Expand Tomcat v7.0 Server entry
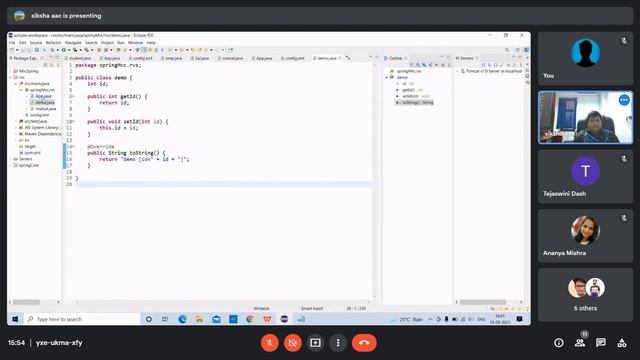Image resolution: width=640 pixels, height=360 pixels. pyautogui.click(x=457, y=71)
